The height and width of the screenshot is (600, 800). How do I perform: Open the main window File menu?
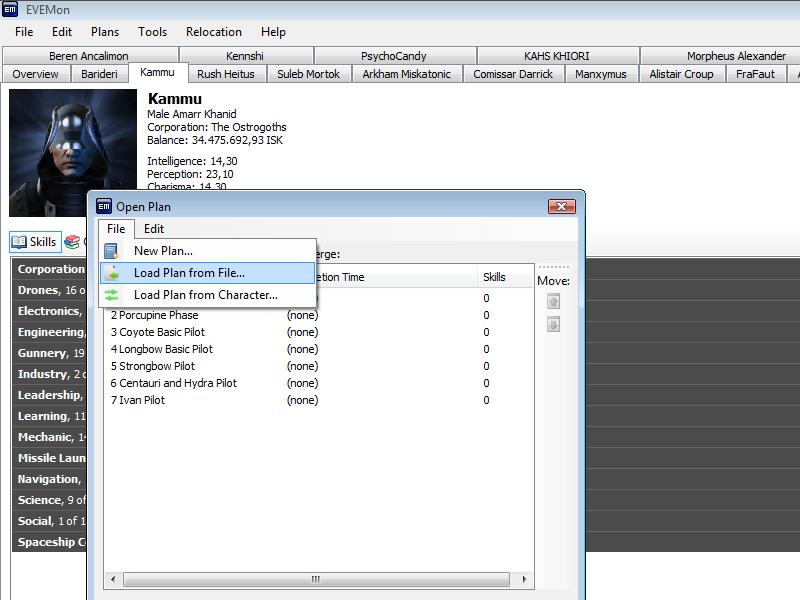[x=24, y=32]
